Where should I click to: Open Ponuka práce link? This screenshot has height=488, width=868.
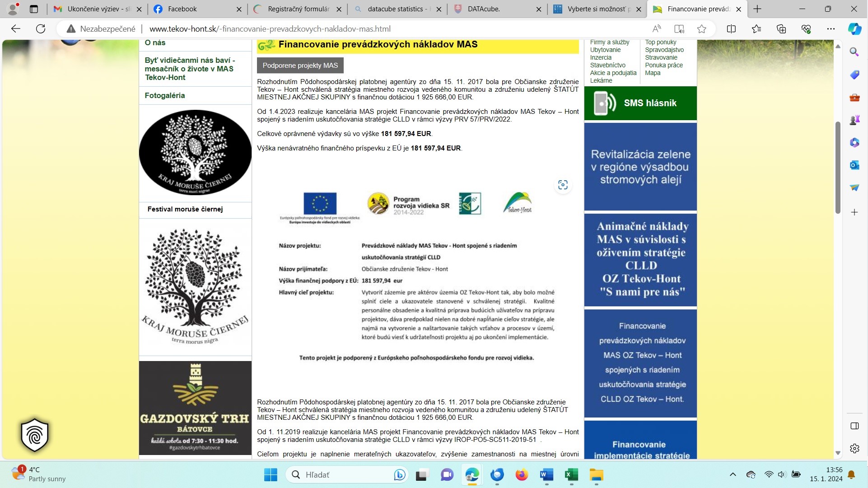point(664,65)
